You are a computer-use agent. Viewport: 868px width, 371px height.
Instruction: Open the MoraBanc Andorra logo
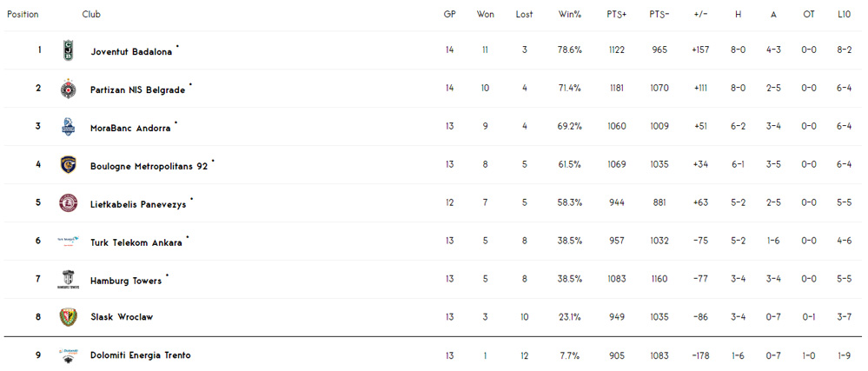pyautogui.click(x=68, y=127)
